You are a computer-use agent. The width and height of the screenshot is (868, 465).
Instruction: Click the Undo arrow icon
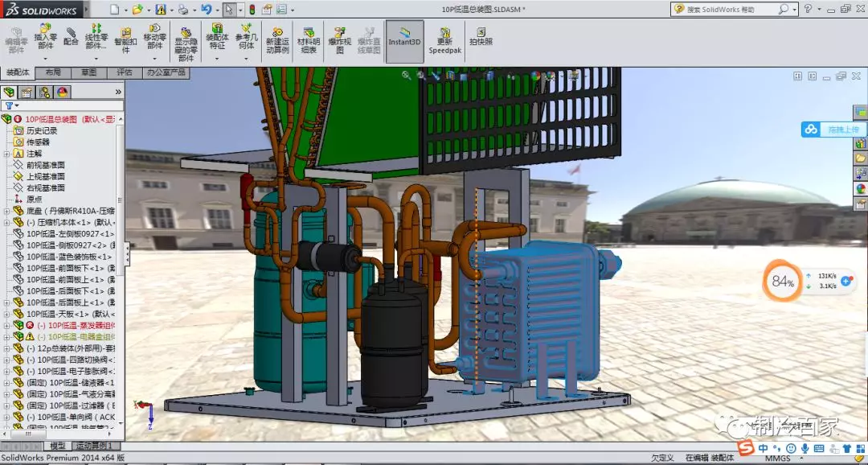click(207, 10)
